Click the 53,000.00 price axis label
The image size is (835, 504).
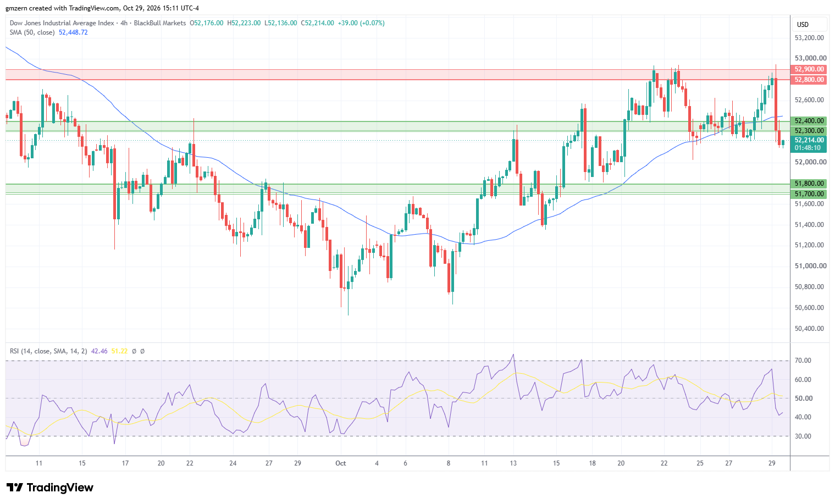pos(810,58)
